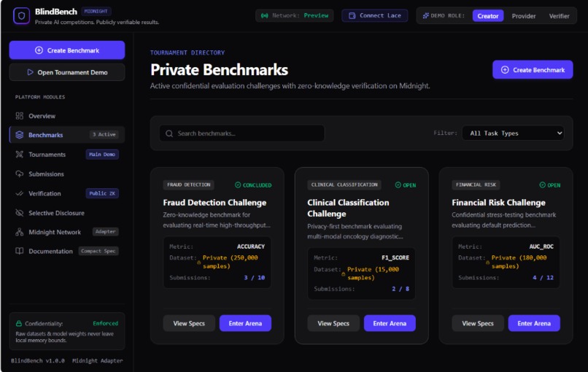The width and height of the screenshot is (588, 372).
Task: Click the wallet icon in Connect Lace
Action: [x=352, y=16]
